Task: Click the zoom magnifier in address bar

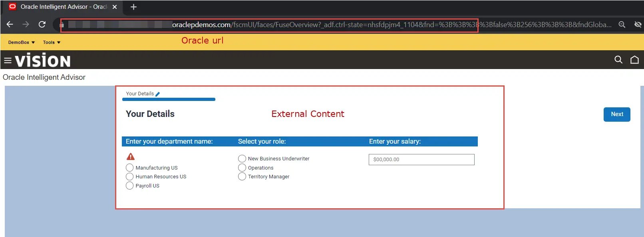Action: [622, 25]
